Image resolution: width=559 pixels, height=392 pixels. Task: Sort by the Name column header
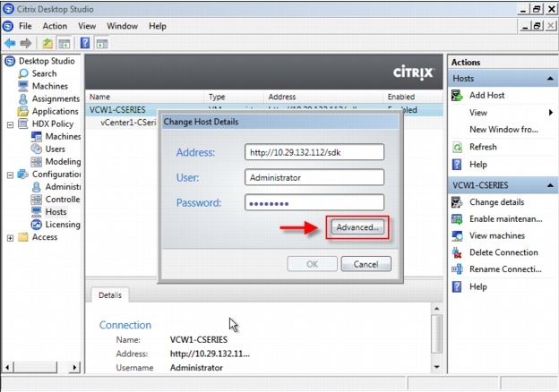click(x=145, y=97)
